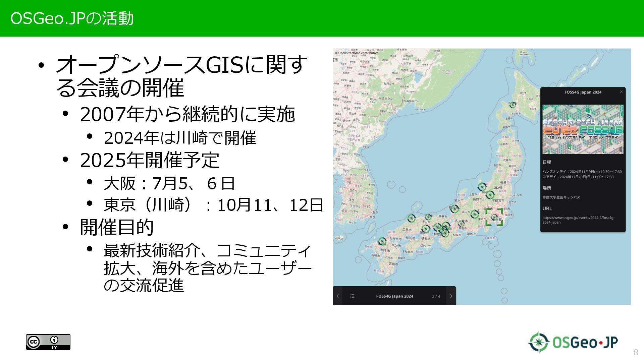This screenshot has width=644, height=362.
Task: Select the Kyushu marker near Kitakyushu
Action: pos(382,241)
